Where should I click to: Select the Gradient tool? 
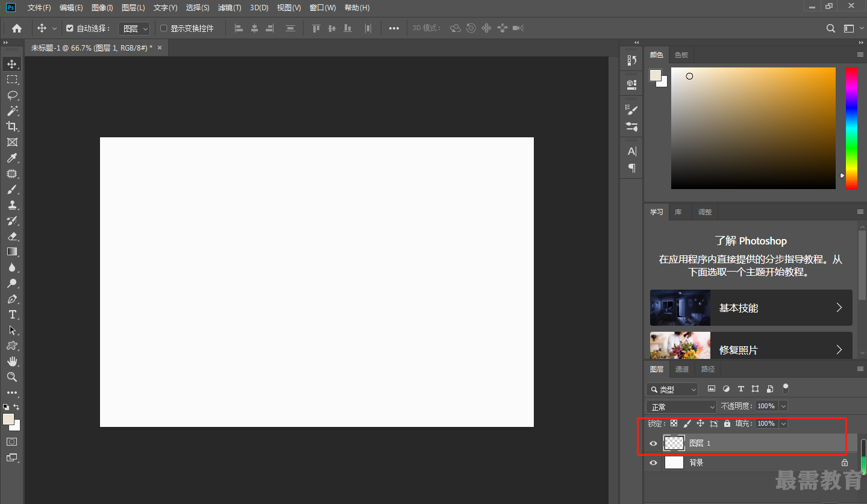click(12, 252)
